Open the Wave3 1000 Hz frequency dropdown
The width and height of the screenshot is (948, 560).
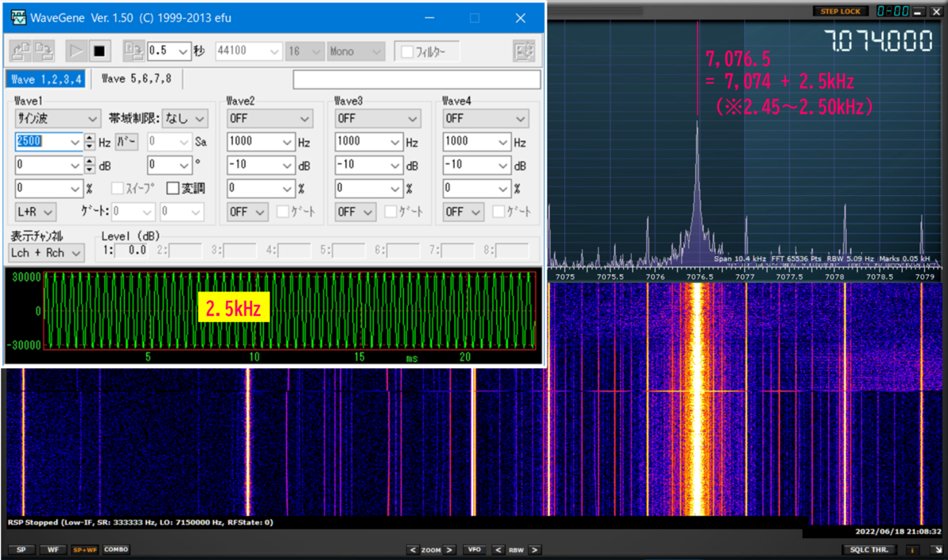[x=369, y=142]
